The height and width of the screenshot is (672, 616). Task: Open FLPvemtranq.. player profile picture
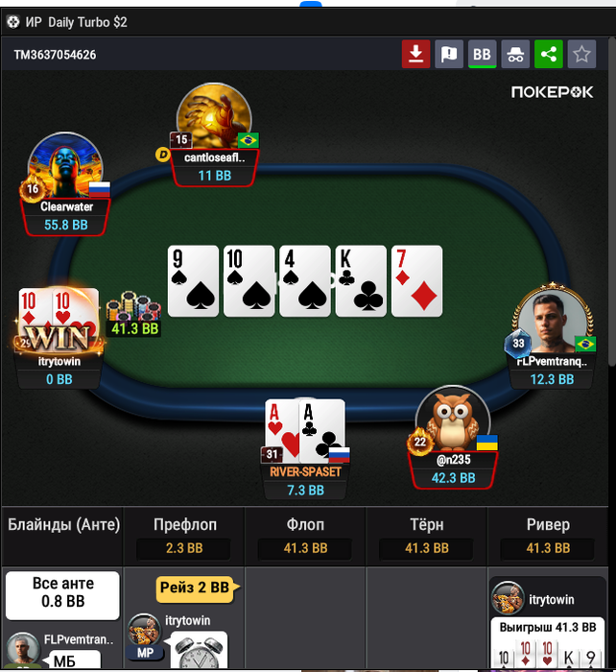pyautogui.click(x=553, y=322)
